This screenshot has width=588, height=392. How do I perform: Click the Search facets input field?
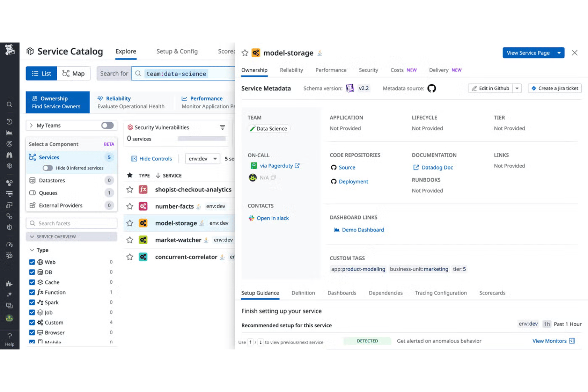(x=72, y=223)
